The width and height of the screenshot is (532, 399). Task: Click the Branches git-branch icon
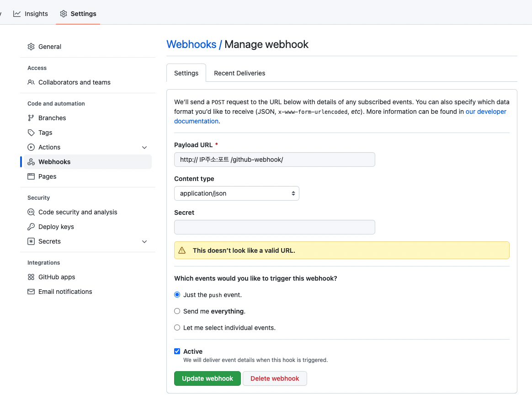31,118
